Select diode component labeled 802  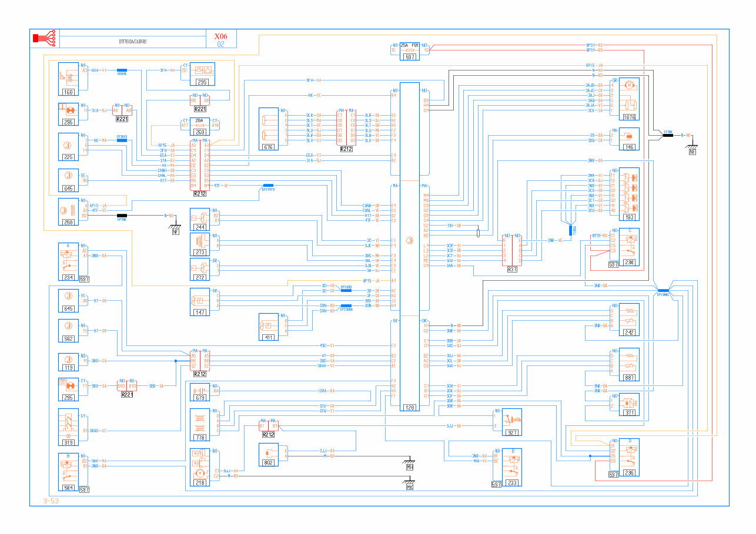pos(269,455)
